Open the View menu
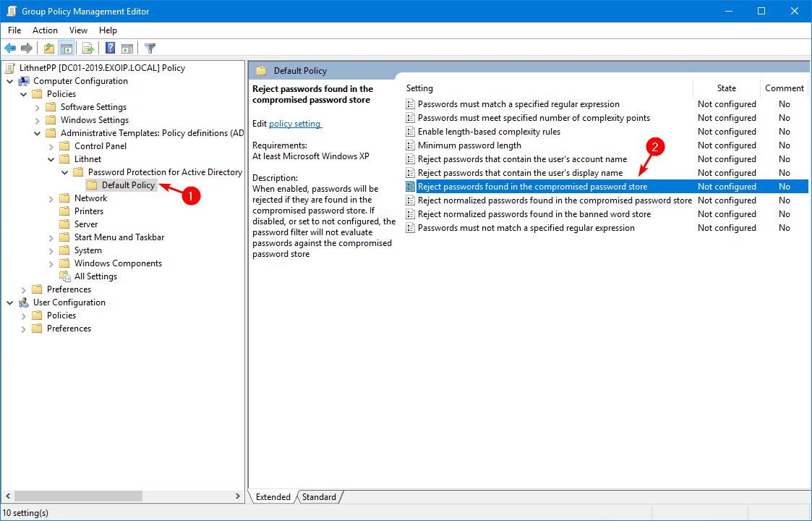Viewport: 812px width, 521px height. (78, 30)
